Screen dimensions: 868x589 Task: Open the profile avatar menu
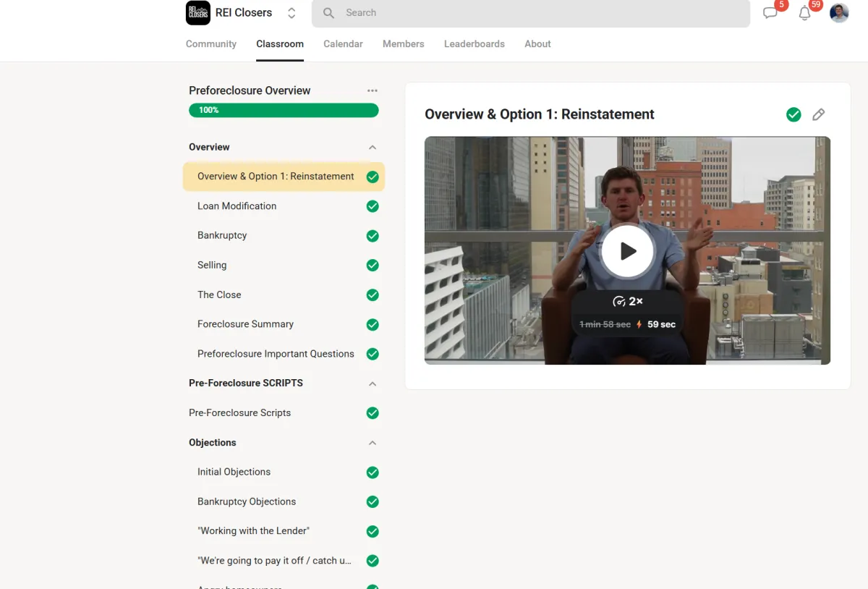click(x=839, y=12)
